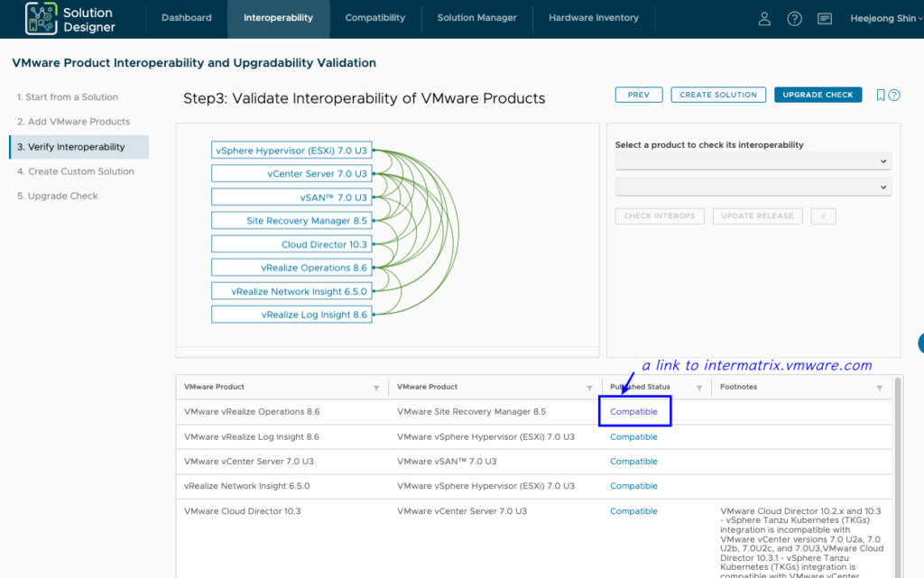Click the Upgrade Check button
This screenshot has width=924, height=578.
[818, 94]
